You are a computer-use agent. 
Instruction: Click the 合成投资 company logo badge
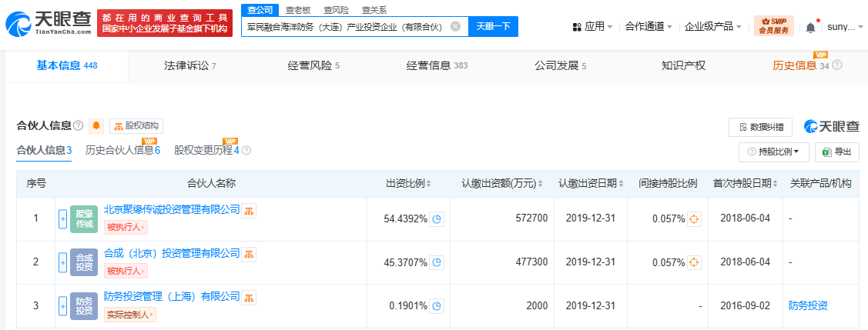(84, 262)
